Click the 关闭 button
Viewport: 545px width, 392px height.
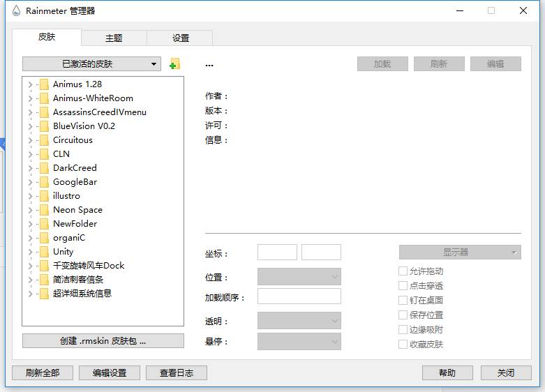pyautogui.click(x=506, y=373)
